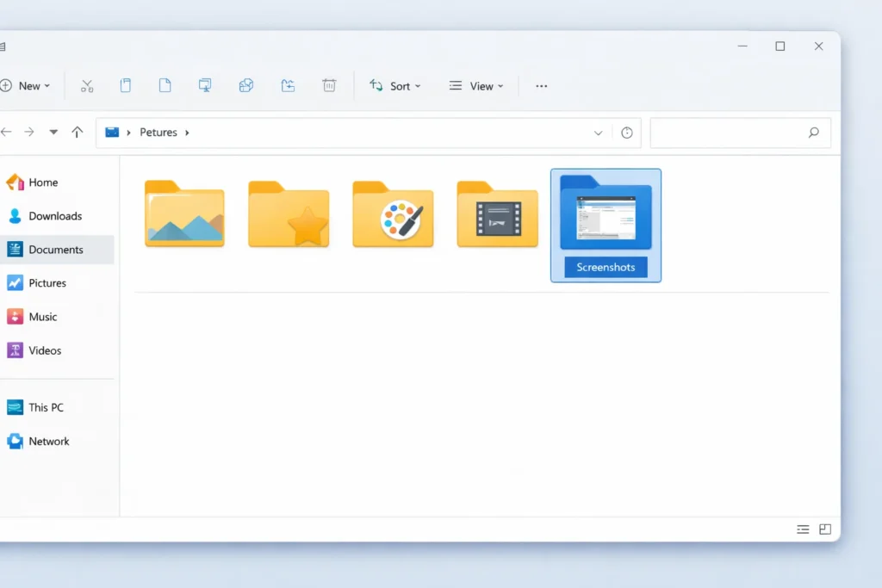Click the refresh icon beside the address bar
Screen dimensions: 882x588
pyautogui.click(x=626, y=132)
